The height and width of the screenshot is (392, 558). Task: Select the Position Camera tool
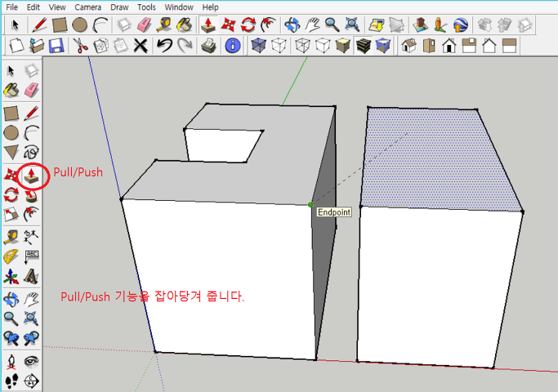(x=11, y=362)
